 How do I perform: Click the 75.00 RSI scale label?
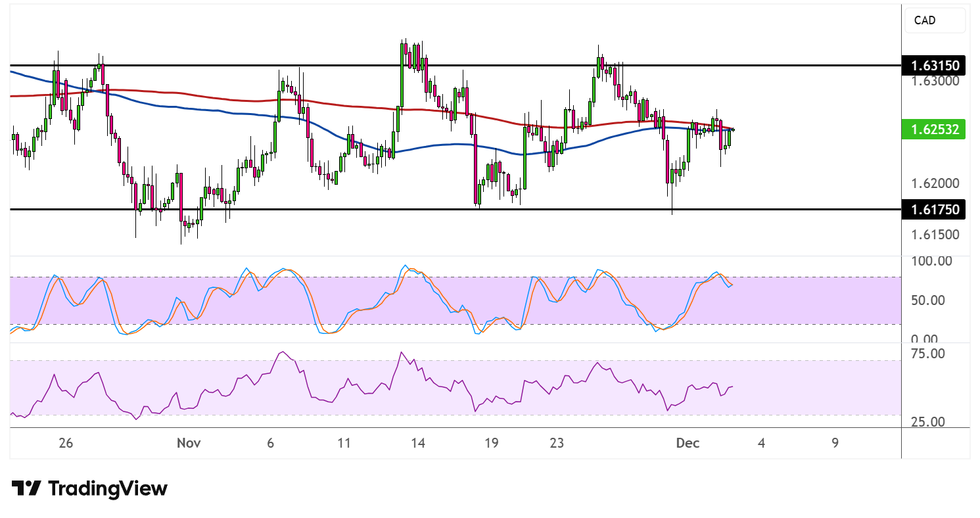927,354
